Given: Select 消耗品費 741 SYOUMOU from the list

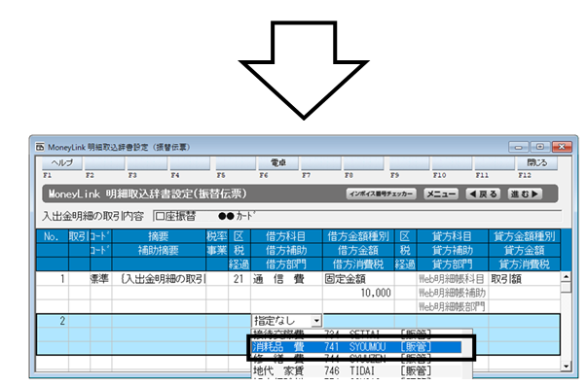Looking at the screenshot, I should click(x=356, y=347).
